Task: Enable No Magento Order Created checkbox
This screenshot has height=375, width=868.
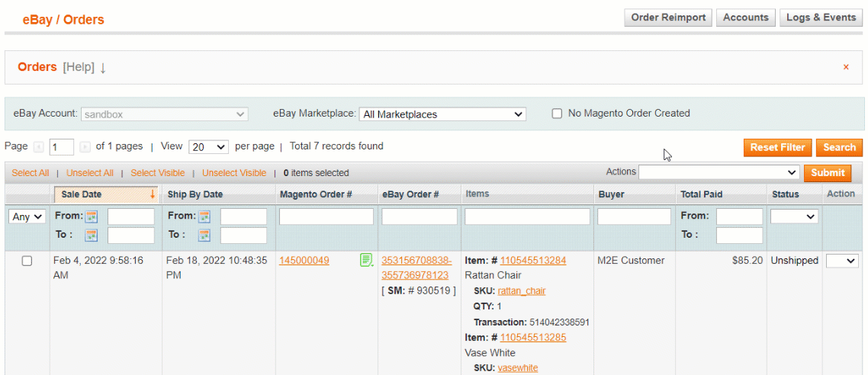Action: 557,114
